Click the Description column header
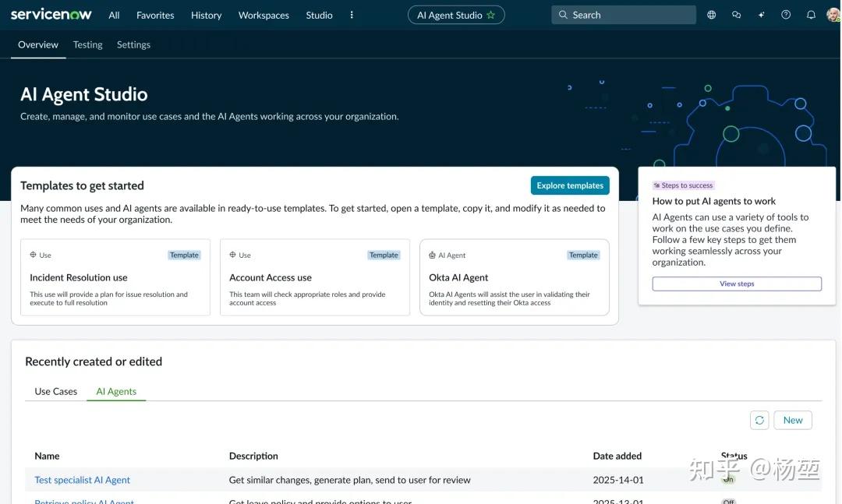Screen dimensions: 842x504 [x=253, y=456]
